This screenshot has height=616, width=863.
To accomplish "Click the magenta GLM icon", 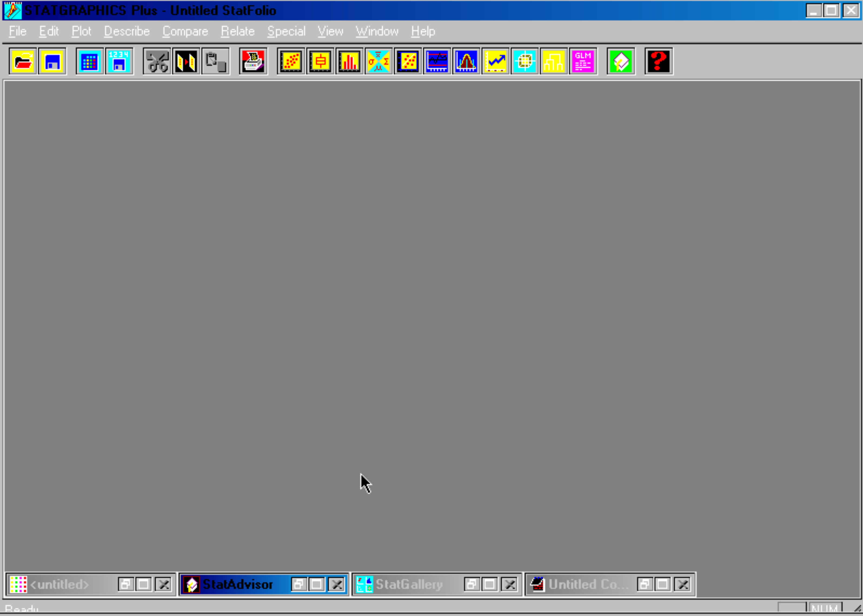I will pos(583,61).
